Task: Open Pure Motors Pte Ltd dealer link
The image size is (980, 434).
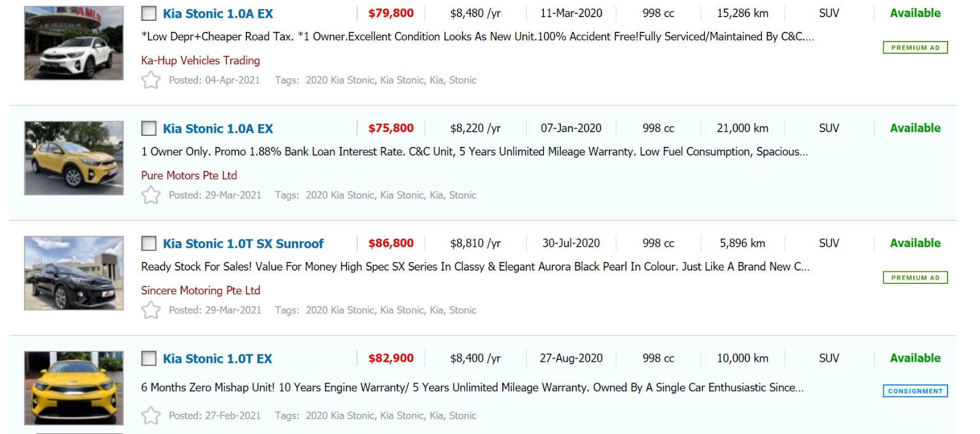Action: (189, 176)
